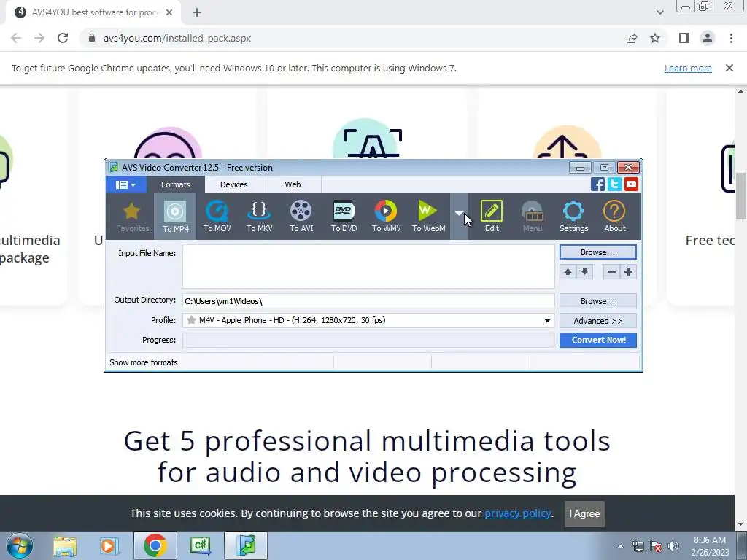Viewport: 747px width, 560px height.
Task: Launch Windows Media Player from taskbar
Action: 109,545
